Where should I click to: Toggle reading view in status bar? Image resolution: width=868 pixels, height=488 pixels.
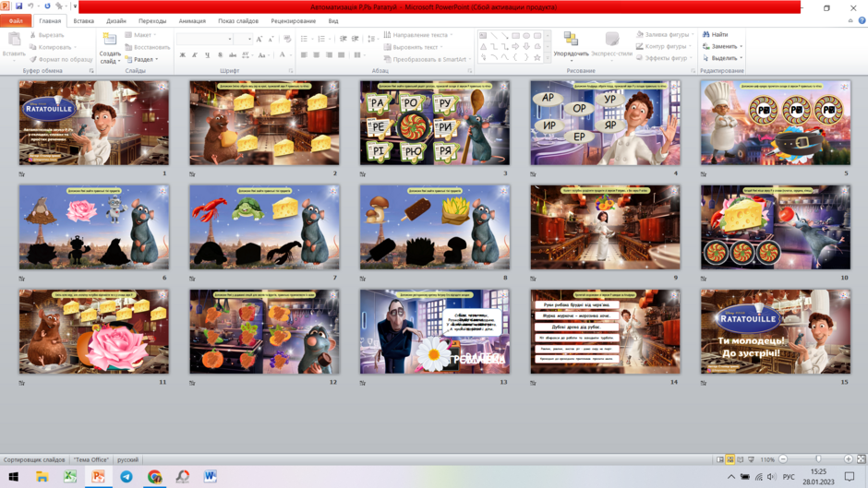[741, 459]
